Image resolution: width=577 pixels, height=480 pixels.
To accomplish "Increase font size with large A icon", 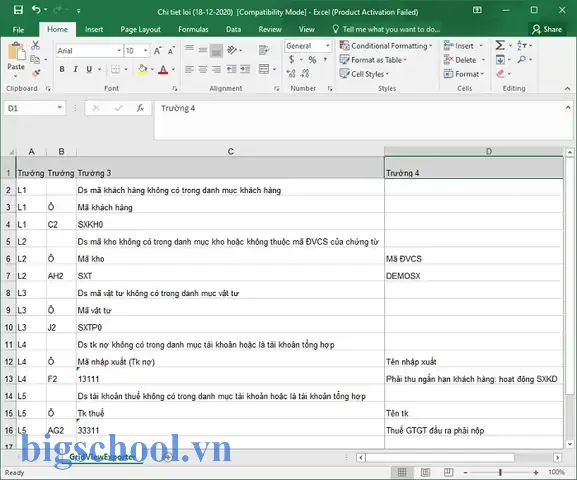I will [157, 51].
